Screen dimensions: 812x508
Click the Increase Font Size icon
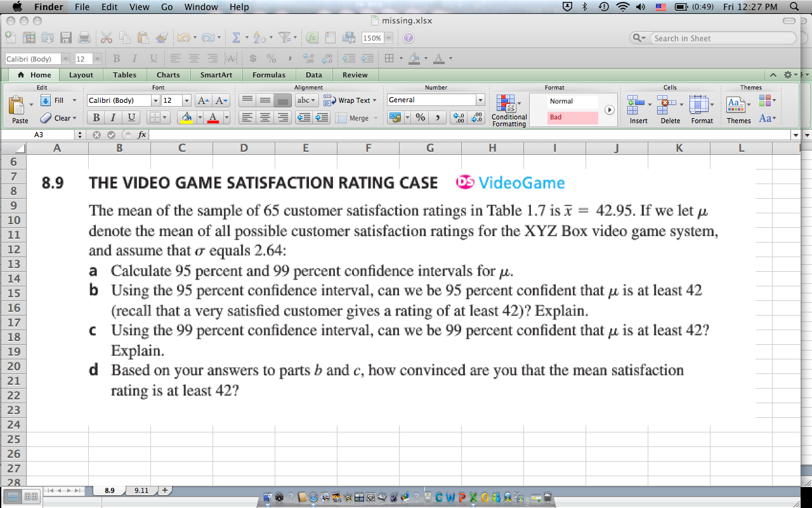click(203, 100)
